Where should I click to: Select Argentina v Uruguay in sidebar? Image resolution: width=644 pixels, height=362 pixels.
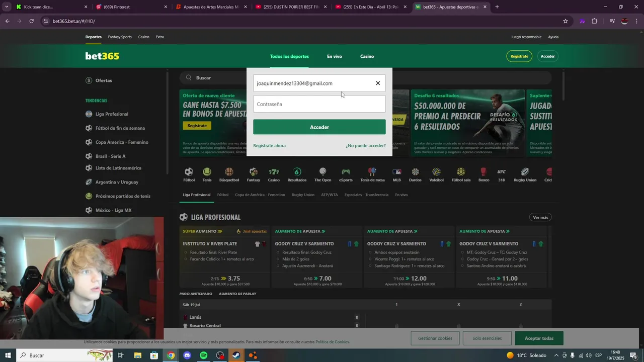117,182
